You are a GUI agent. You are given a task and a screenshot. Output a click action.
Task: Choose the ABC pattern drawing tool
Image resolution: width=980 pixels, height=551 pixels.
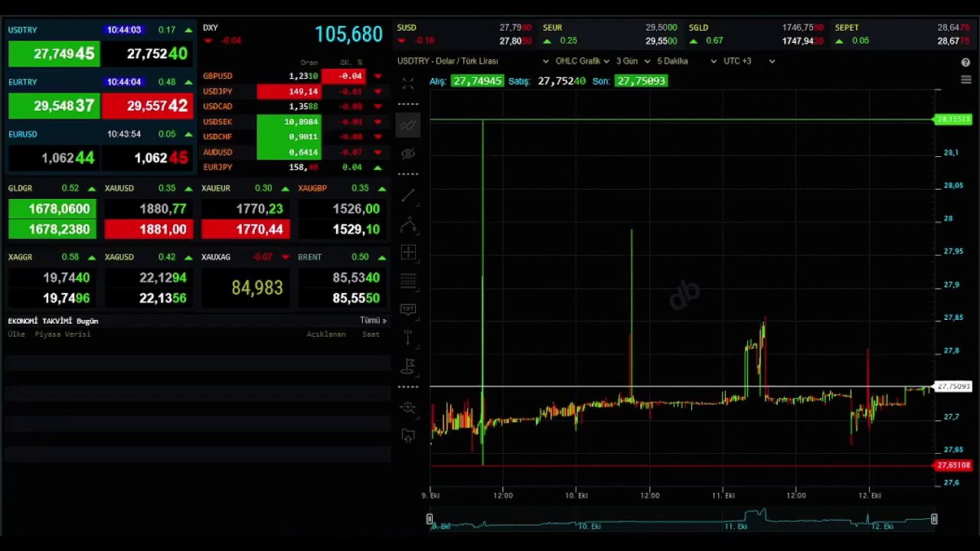tap(408, 224)
